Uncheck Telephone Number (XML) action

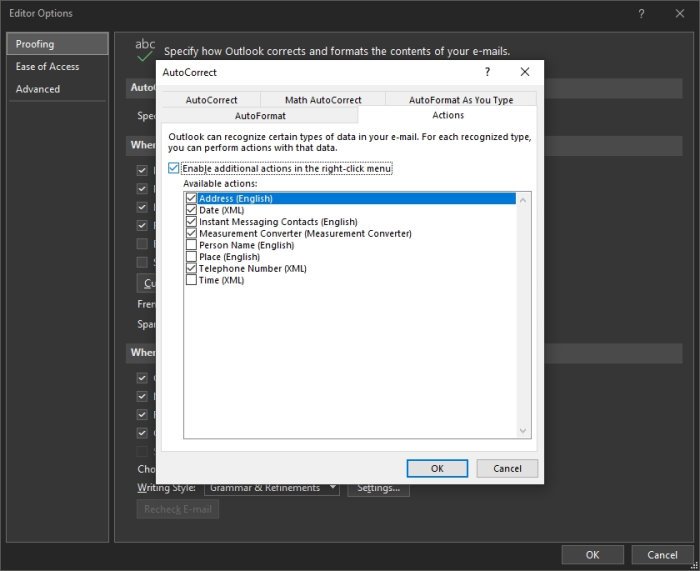click(x=191, y=269)
